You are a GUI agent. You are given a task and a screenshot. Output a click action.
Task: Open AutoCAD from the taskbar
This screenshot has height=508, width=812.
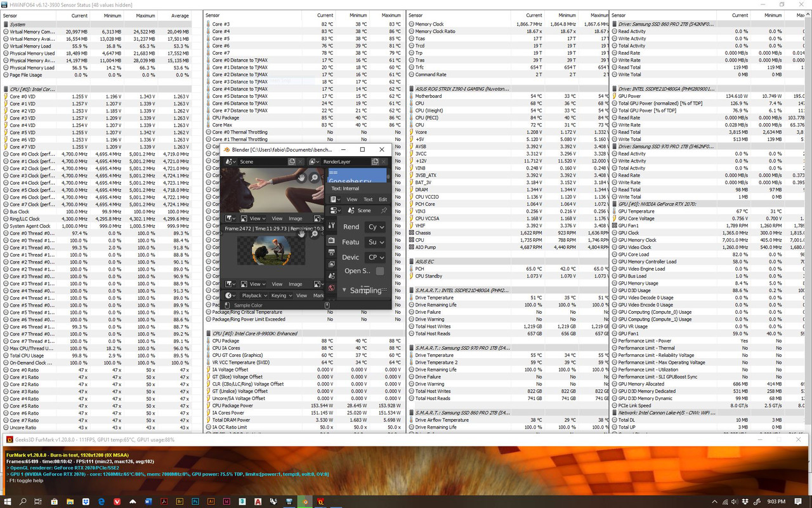[258, 501]
